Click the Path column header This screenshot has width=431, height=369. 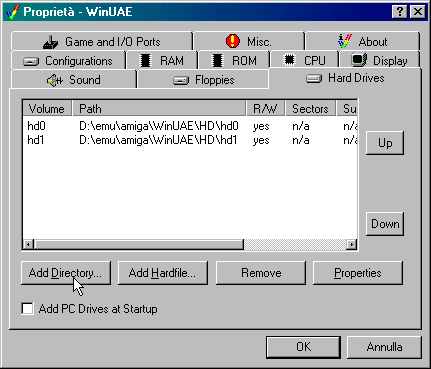point(159,109)
